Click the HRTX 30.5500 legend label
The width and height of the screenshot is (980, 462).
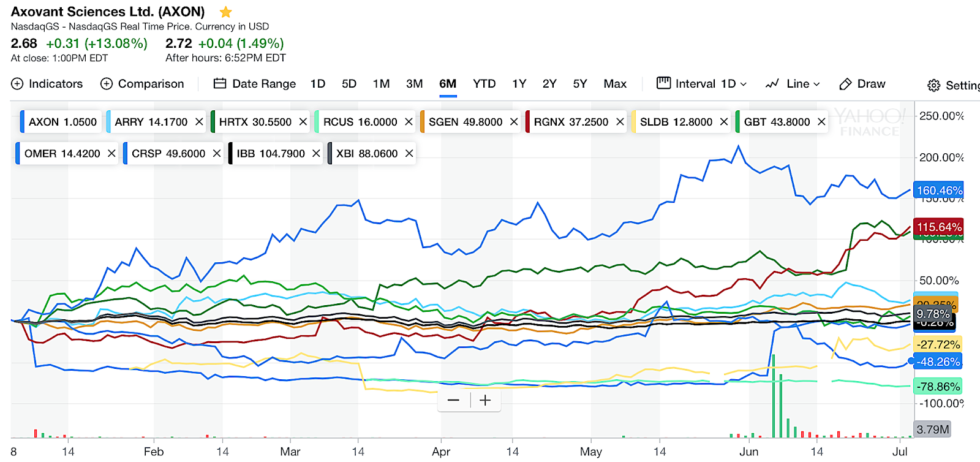[255, 122]
